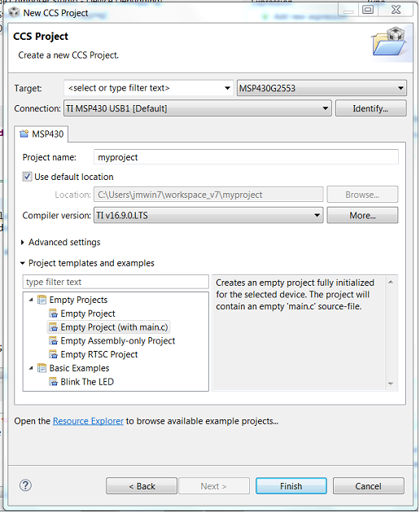Open the Resource Explorer link

[89, 421]
